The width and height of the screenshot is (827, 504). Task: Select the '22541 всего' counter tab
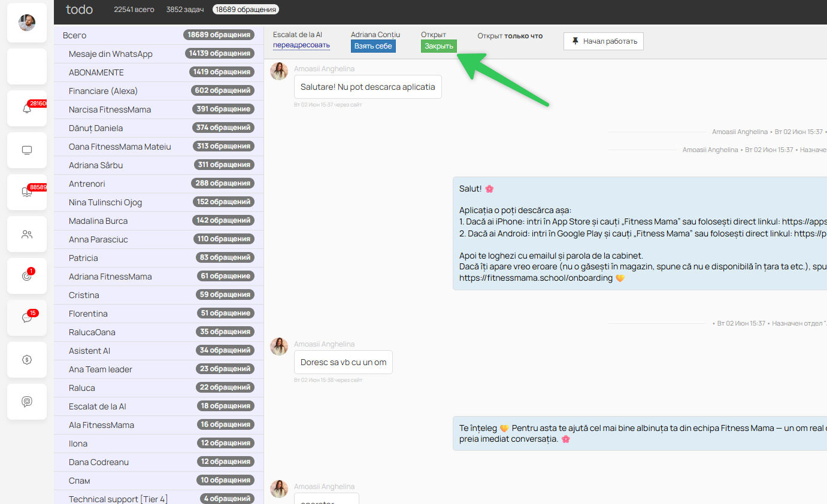click(x=134, y=10)
